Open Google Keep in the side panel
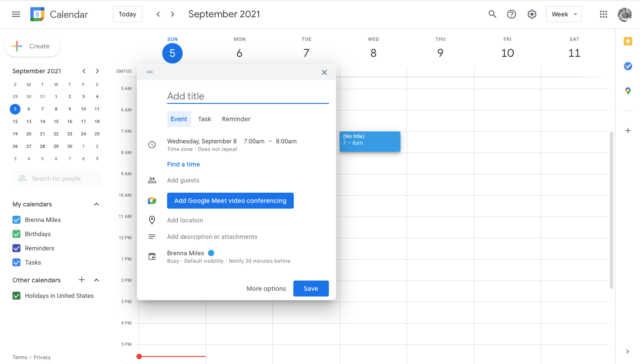The image size is (640, 364). coord(628,41)
